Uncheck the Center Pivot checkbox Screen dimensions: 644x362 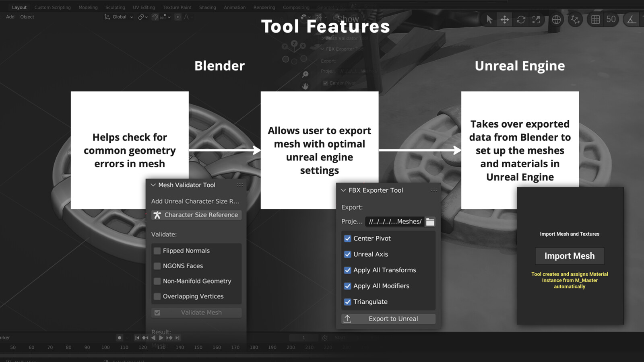tap(348, 239)
